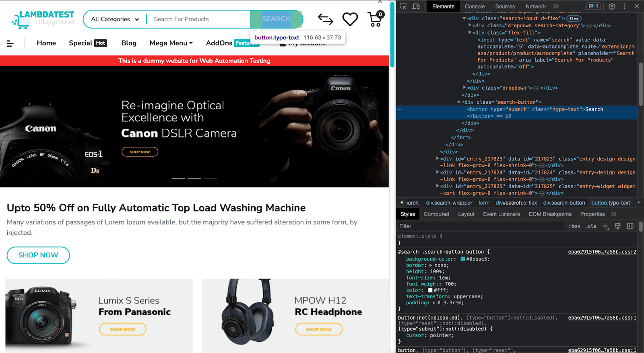
Task: Go to the Home nav link
Action: pyautogui.click(x=46, y=43)
